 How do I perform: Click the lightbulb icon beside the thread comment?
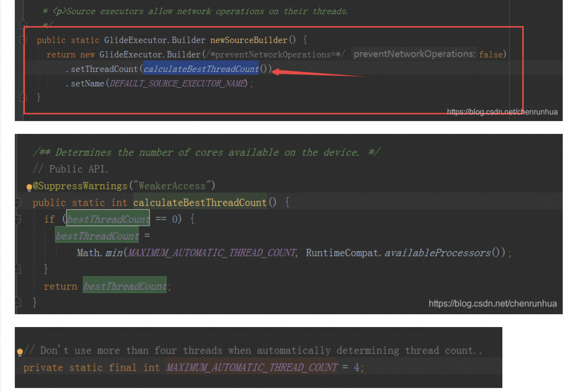[x=20, y=352]
